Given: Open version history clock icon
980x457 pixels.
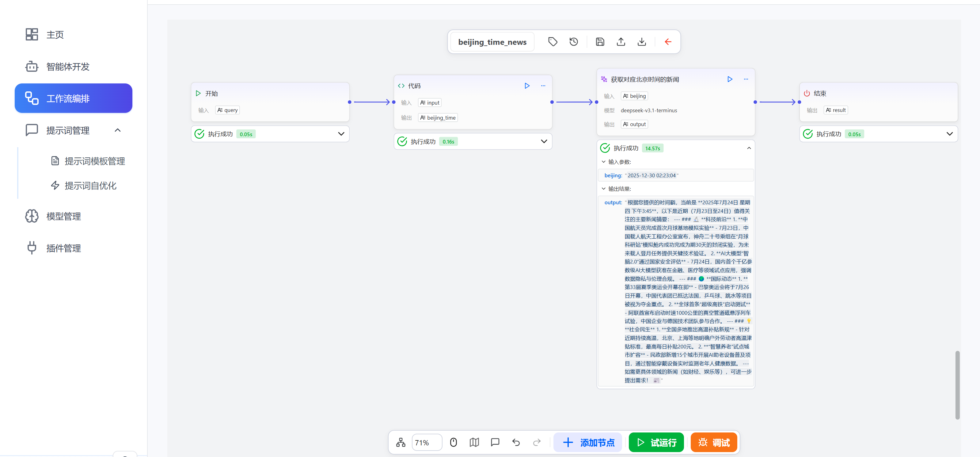Looking at the screenshot, I should pyautogui.click(x=573, y=42).
